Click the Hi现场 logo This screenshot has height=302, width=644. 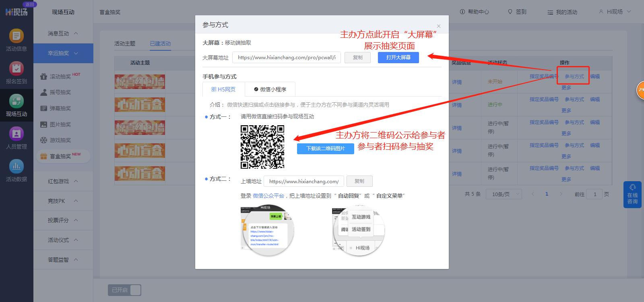[x=16, y=12]
